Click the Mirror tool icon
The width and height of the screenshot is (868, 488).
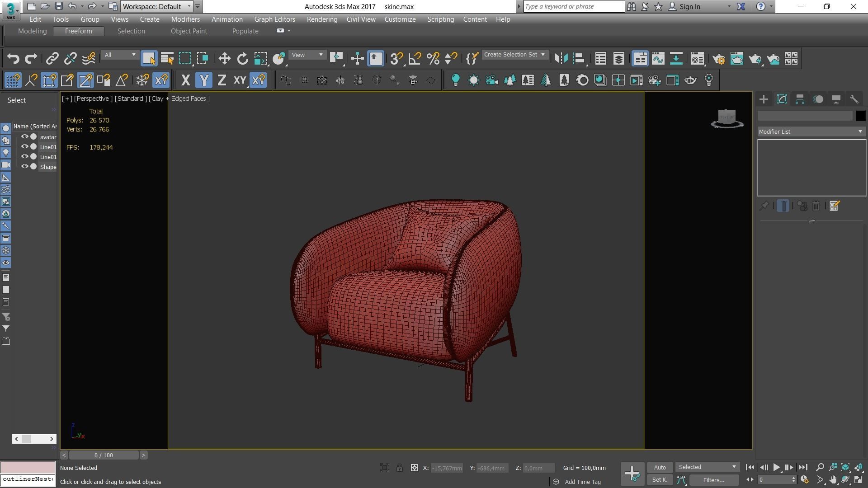tap(561, 59)
